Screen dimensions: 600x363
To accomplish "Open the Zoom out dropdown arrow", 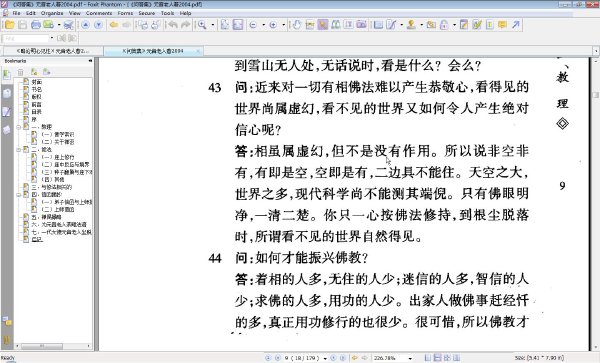I will point(263,25).
